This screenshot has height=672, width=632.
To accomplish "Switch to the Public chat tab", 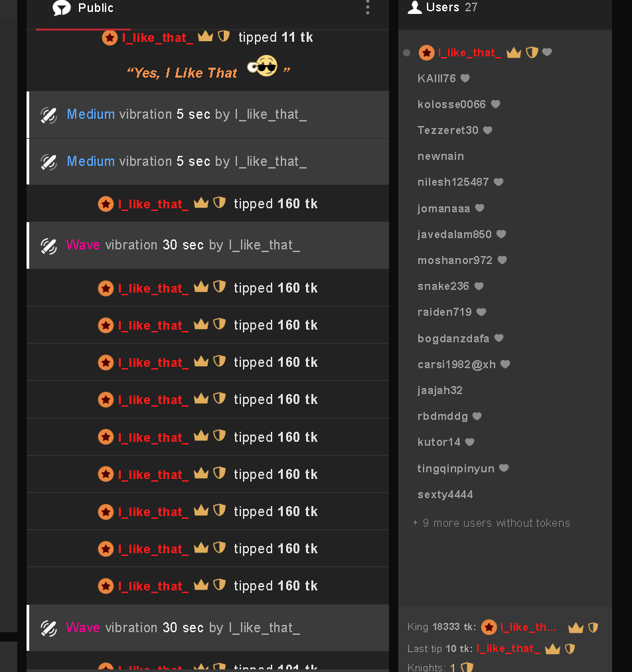I will pyautogui.click(x=83, y=9).
